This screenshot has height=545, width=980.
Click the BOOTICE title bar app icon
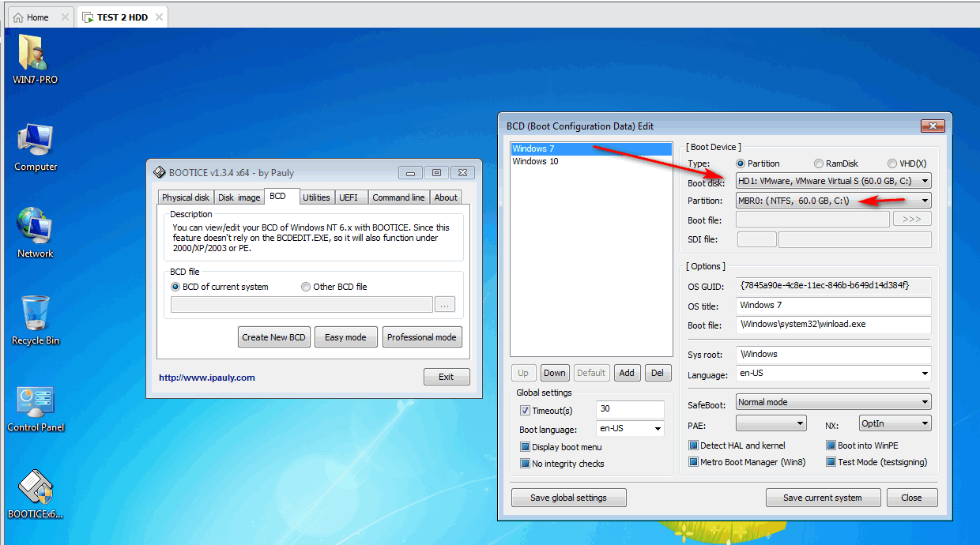click(159, 173)
